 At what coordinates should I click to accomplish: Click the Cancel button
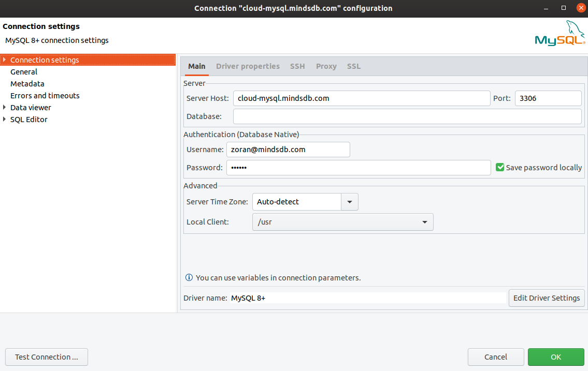pyautogui.click(x=496, y=357)
